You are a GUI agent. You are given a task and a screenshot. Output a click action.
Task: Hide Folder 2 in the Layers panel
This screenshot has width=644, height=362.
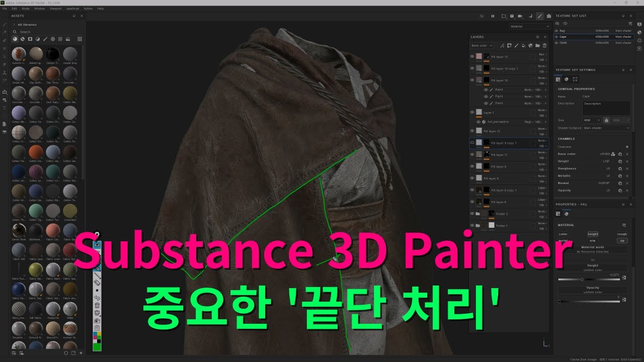pos(472,214)
